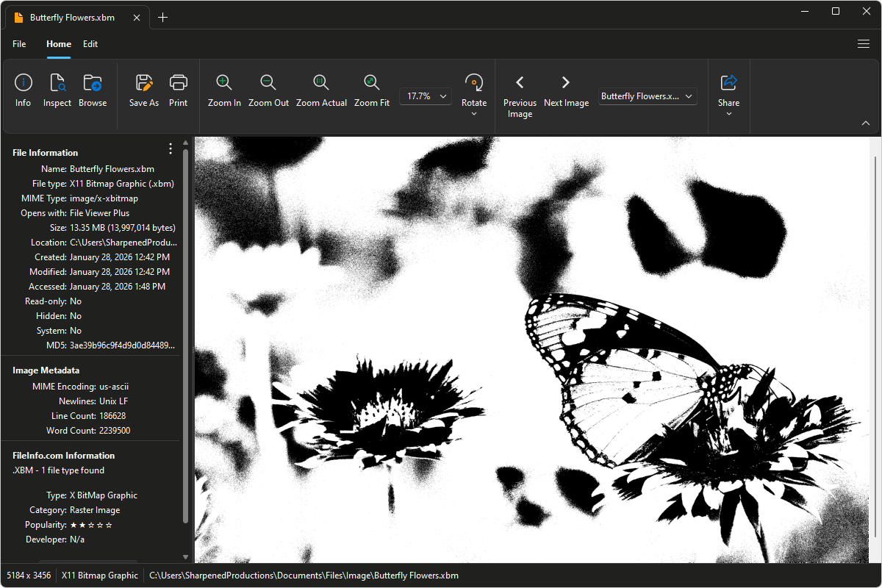Zoom Out of the image

pos(268,90)
